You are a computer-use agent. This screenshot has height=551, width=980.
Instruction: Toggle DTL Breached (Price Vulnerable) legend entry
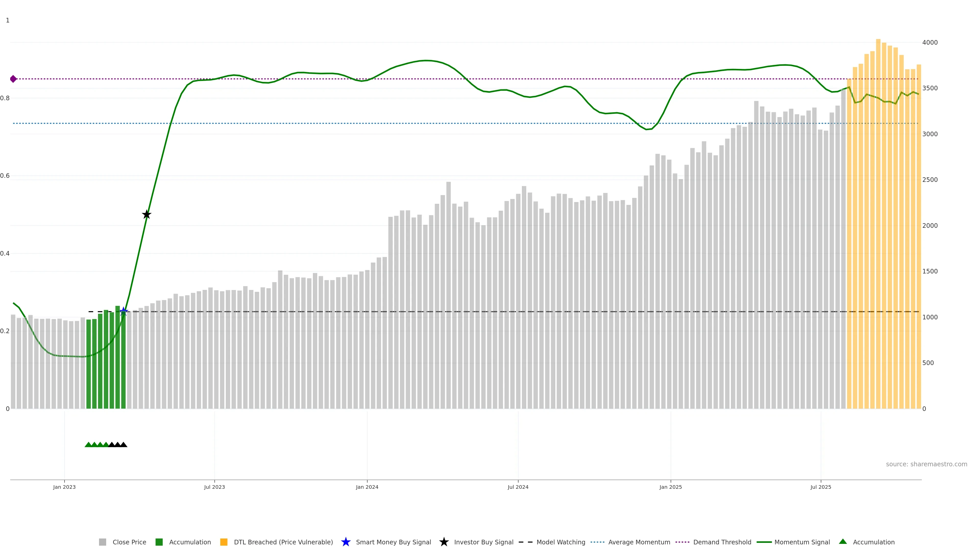pos(283,542)
